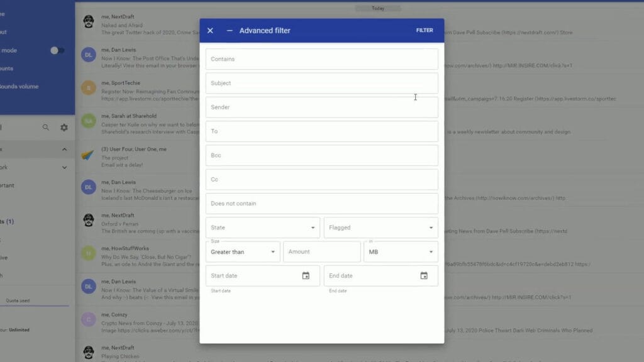Screen dimensions: 644x362
Task: Expand the work folder chevron in sidebar
Action: [x=64, y=168]
